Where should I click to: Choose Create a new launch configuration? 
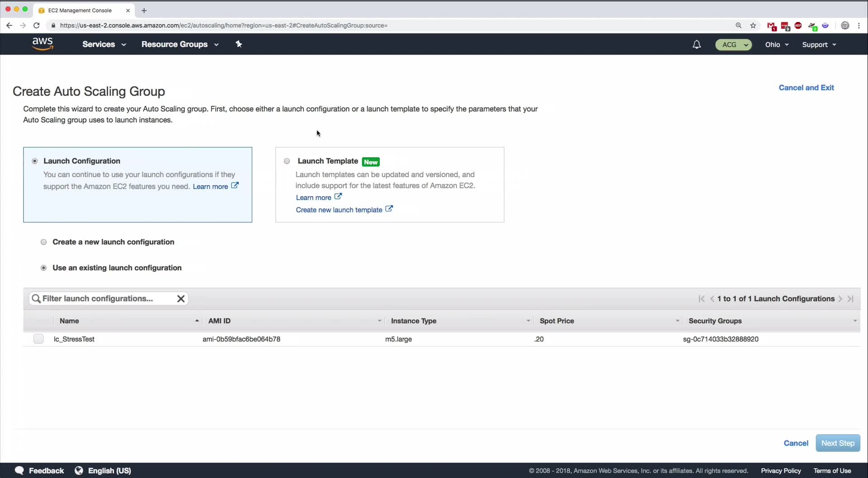click(x=43, y=242)
